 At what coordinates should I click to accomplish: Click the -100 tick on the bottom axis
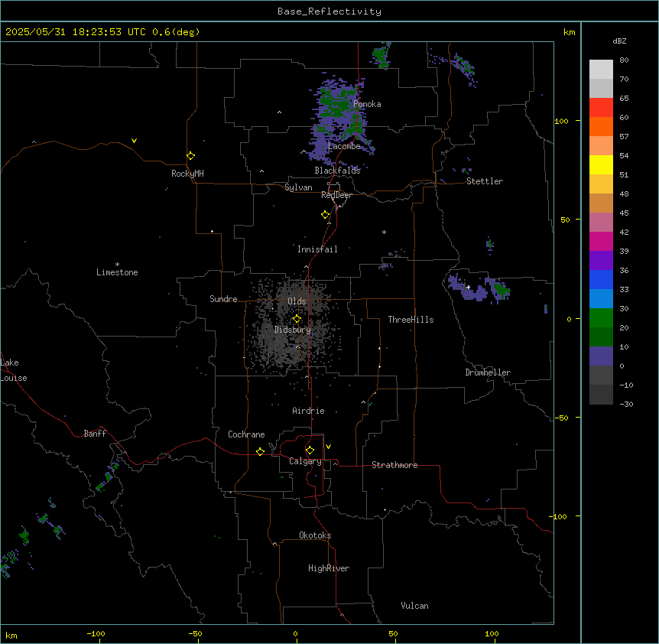coord(96,633)
